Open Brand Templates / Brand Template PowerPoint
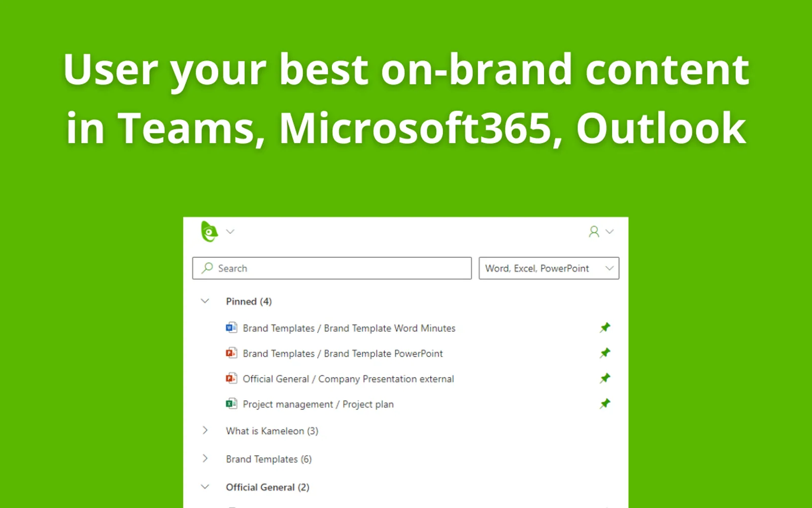 (343, 354)
